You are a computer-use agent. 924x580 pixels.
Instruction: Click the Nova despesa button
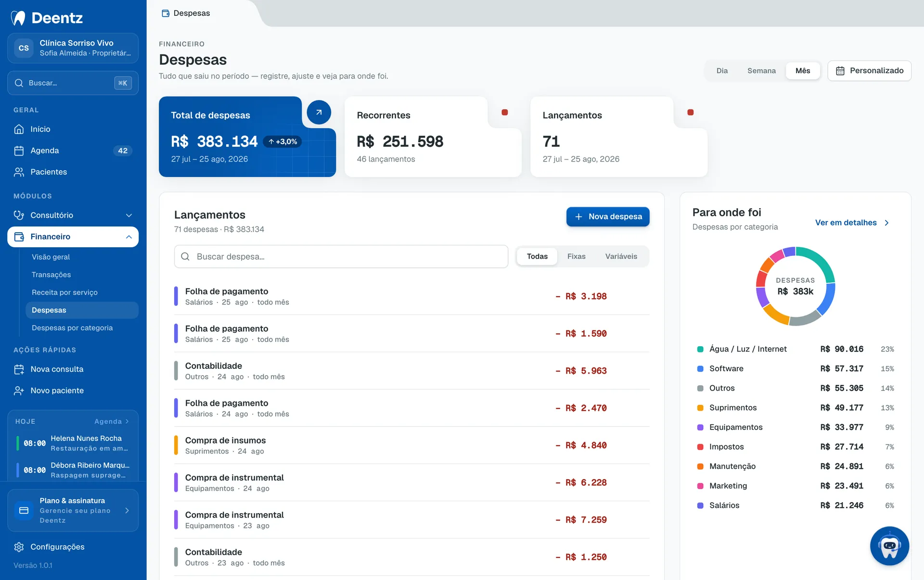(x=608, y=216)
